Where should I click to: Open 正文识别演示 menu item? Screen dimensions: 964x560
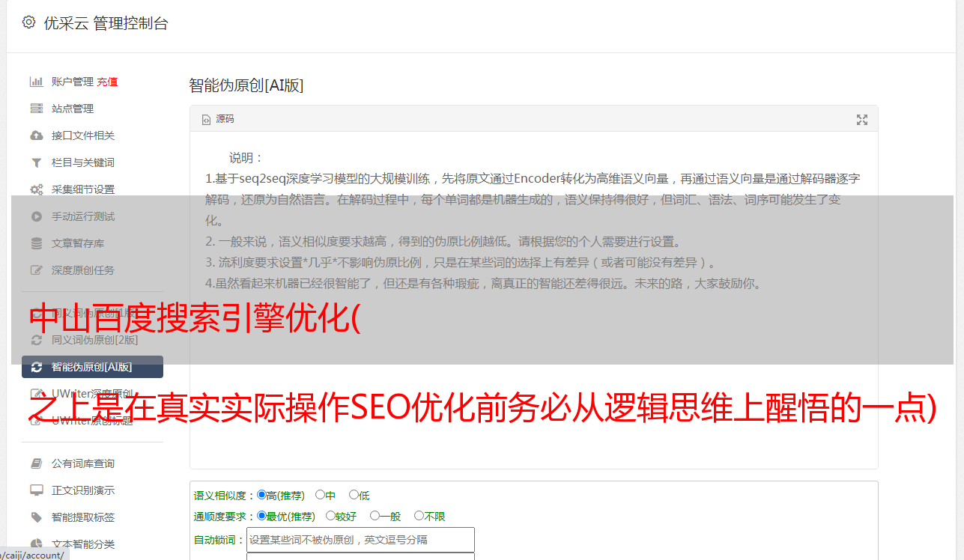coord(83,490)
